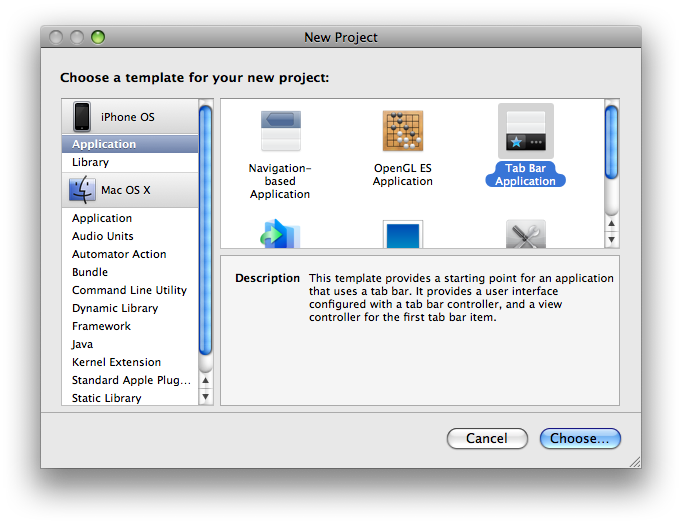Select the partially visible tools template icon
This screenshot has width=682, height=524.
(x=526, y=235)
